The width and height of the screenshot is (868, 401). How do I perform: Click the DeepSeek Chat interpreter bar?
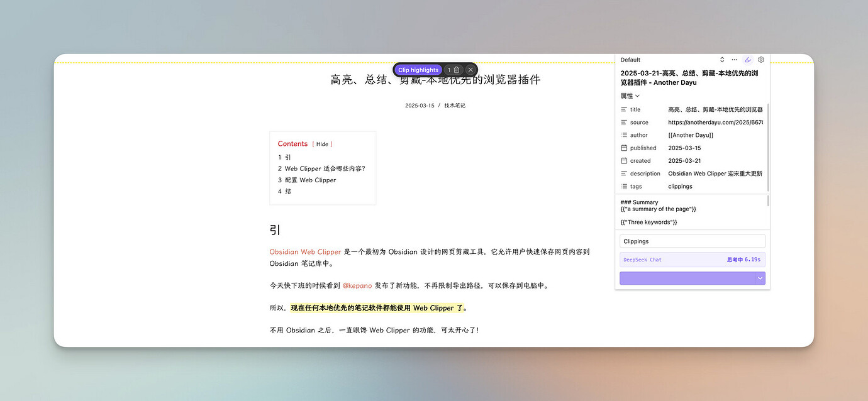[x=693, y=260]
